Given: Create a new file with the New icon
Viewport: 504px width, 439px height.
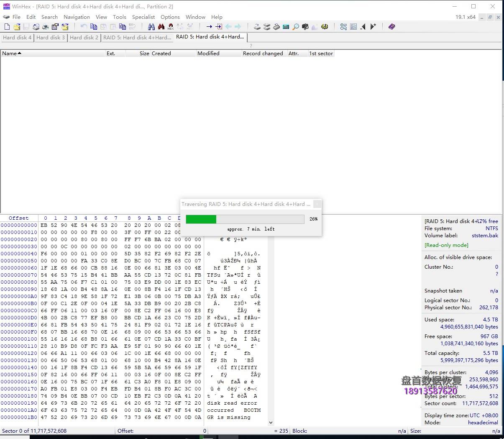Looking at the screenshot, I should (7, 27).
